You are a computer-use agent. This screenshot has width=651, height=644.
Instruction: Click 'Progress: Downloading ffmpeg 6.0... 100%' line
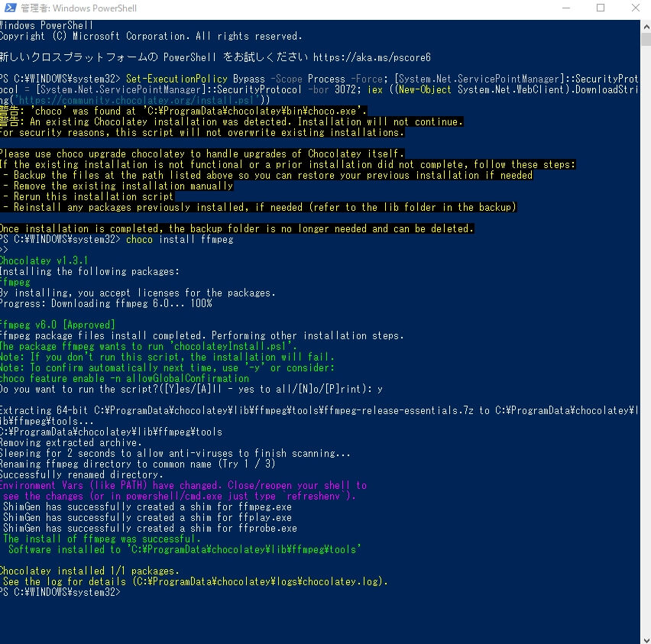[x=106, y=303]
